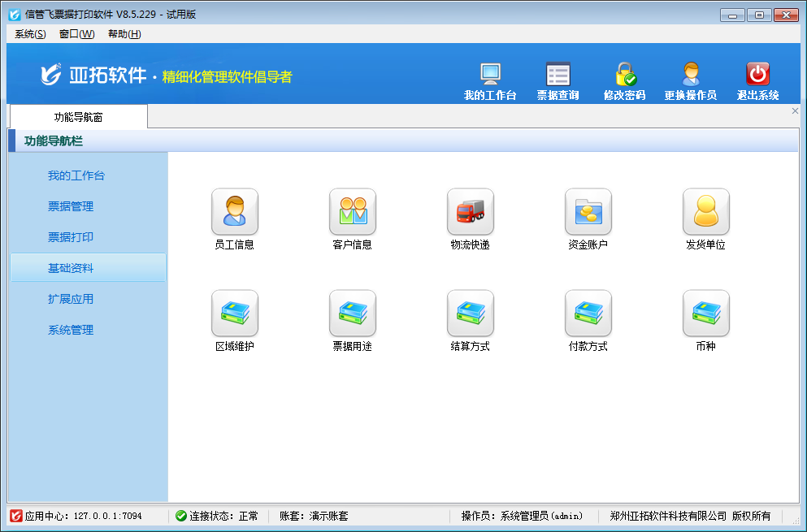Open 我的工作台 in the top toolbar
Image resolution: width=807 pixels, height=532 pixels.
click(490, 81)
